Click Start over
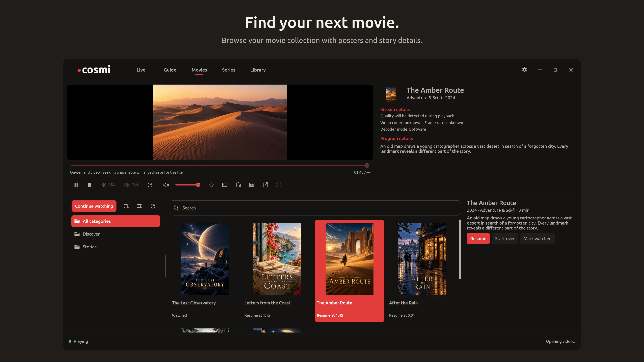 pyautogui.click(x=505, y=239)
